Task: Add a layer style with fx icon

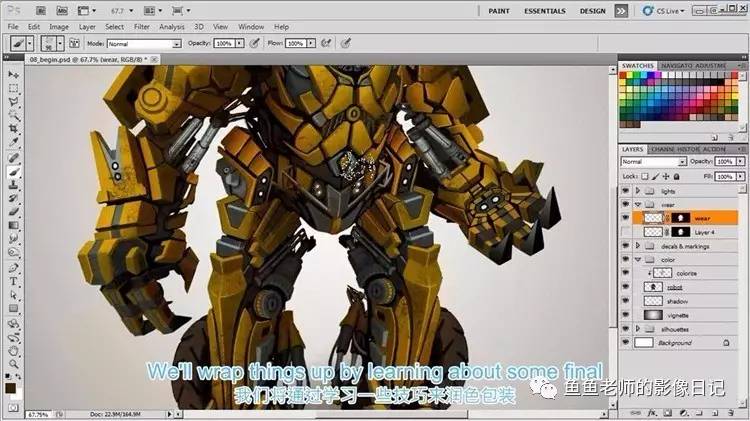Action: tap(651, 412)
